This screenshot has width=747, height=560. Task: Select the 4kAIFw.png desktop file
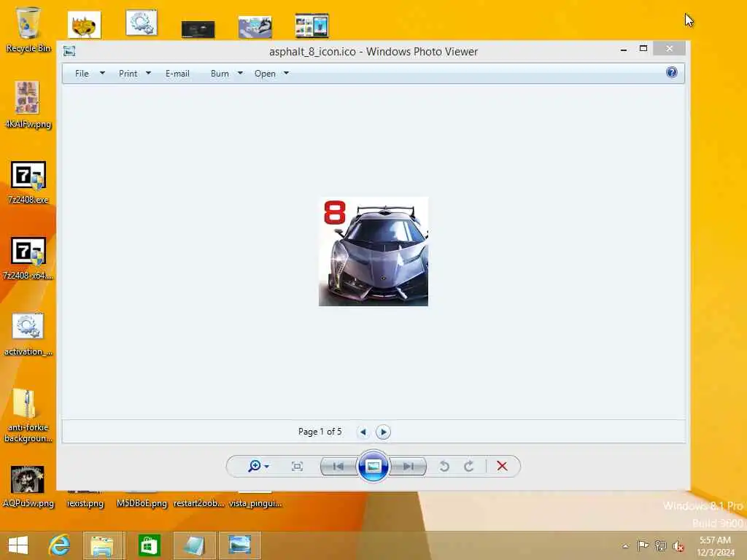28,105
